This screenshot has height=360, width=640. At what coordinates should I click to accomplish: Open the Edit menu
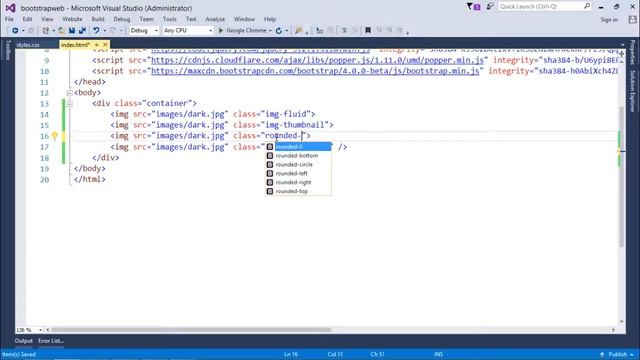tap(27, 19)
